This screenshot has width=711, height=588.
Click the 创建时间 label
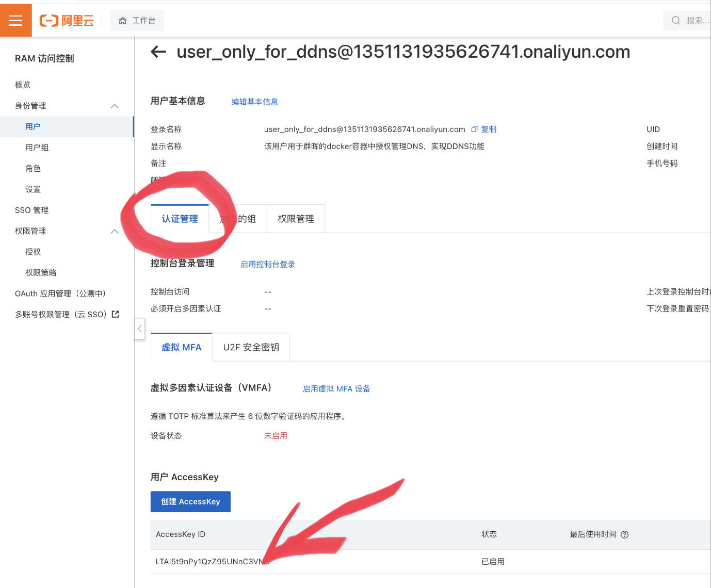662,146
